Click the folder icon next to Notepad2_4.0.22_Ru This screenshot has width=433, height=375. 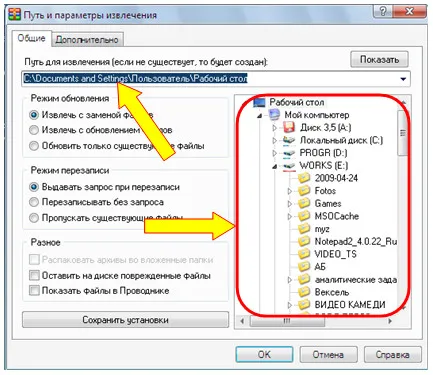[304, 241]
